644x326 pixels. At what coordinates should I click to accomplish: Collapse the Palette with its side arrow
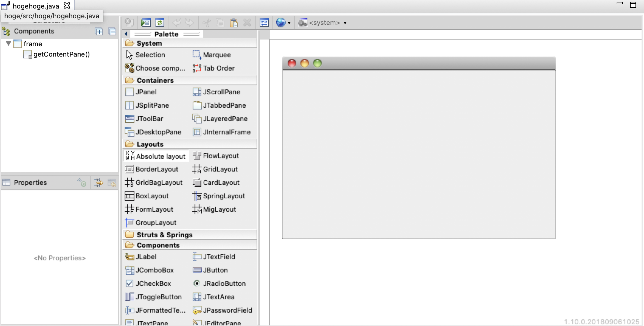126,34
